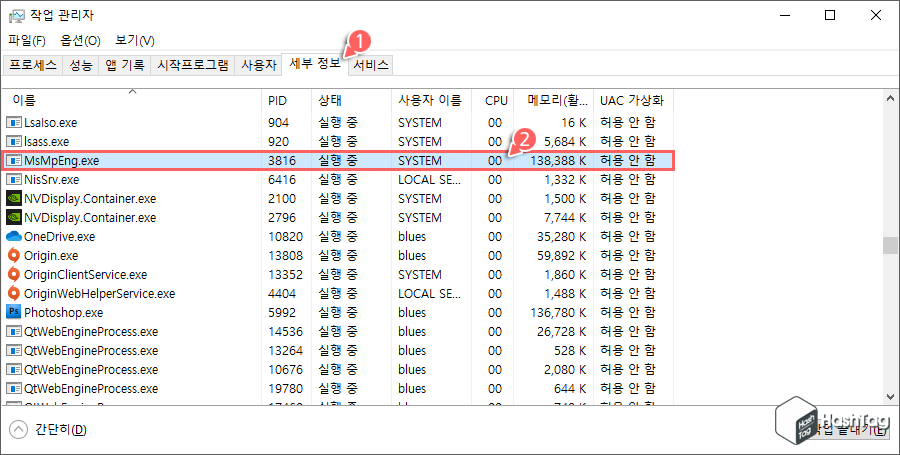Switch to the 사용자 tab
This screenshot has width=900, height=455.
pyautogui.click(x=259, y=65)
